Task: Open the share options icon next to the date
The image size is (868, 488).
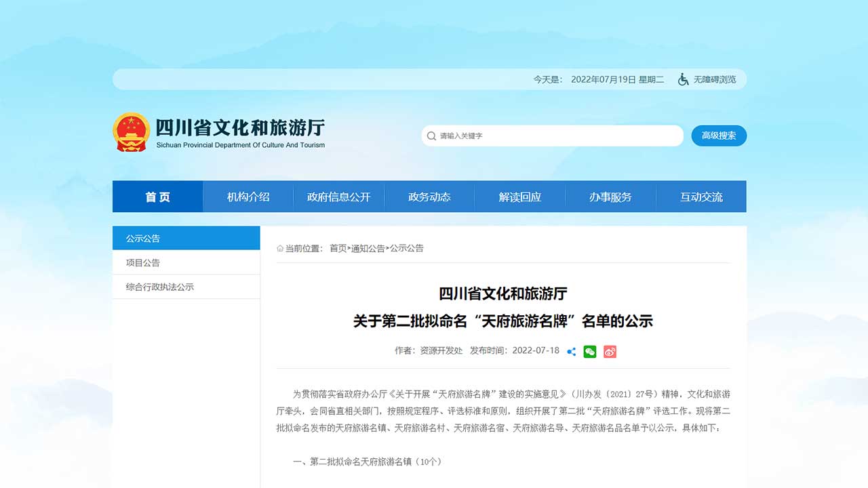Action: (572, 351)
